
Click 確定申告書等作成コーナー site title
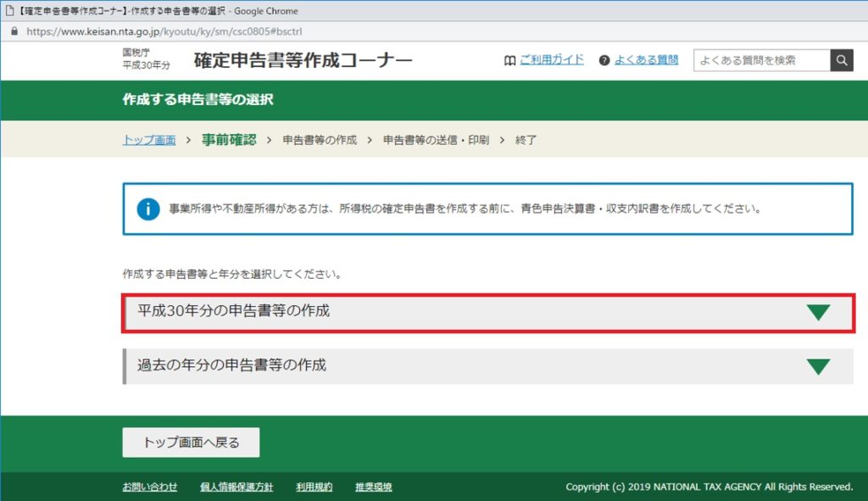pyautogui.click(x=303, y=60)
